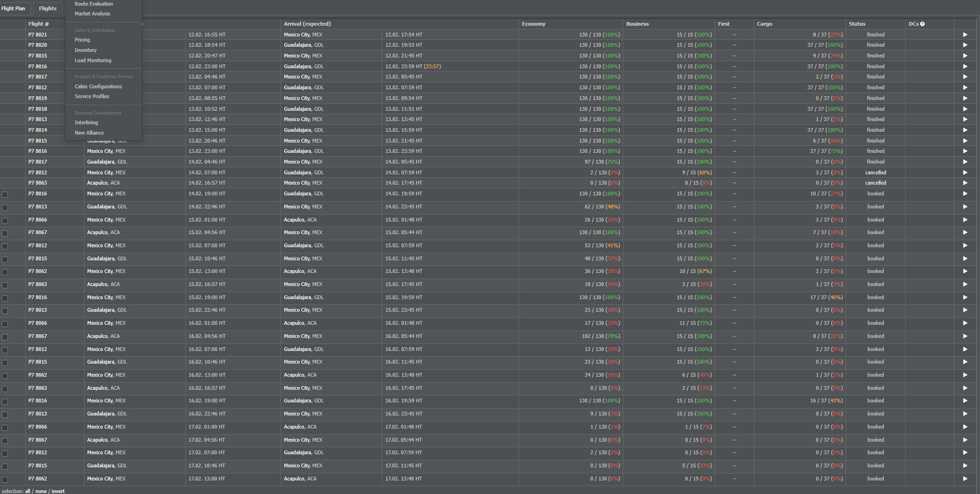Click the DCs column help question mark icon
This screenshot has width=980, height=494.
tap(922, 24)
